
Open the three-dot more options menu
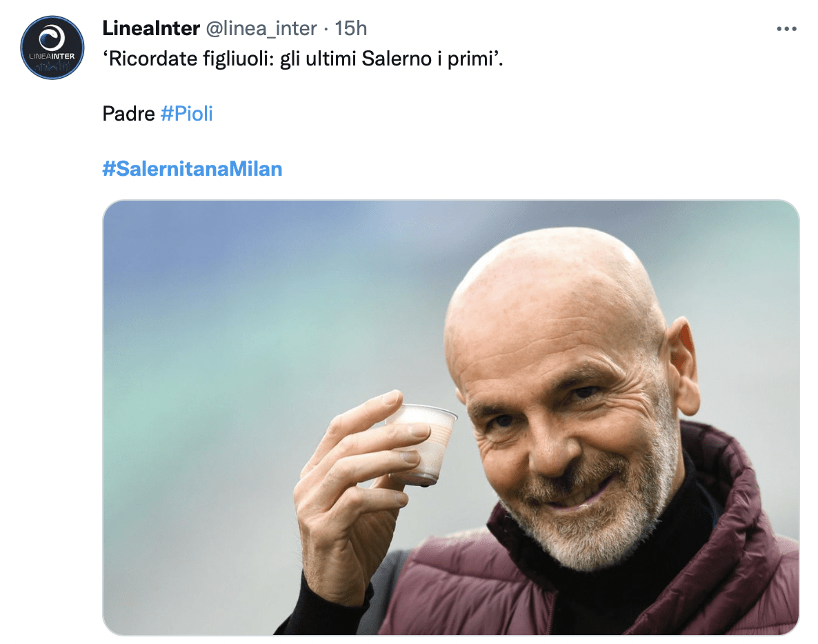(x=786, y=29)
